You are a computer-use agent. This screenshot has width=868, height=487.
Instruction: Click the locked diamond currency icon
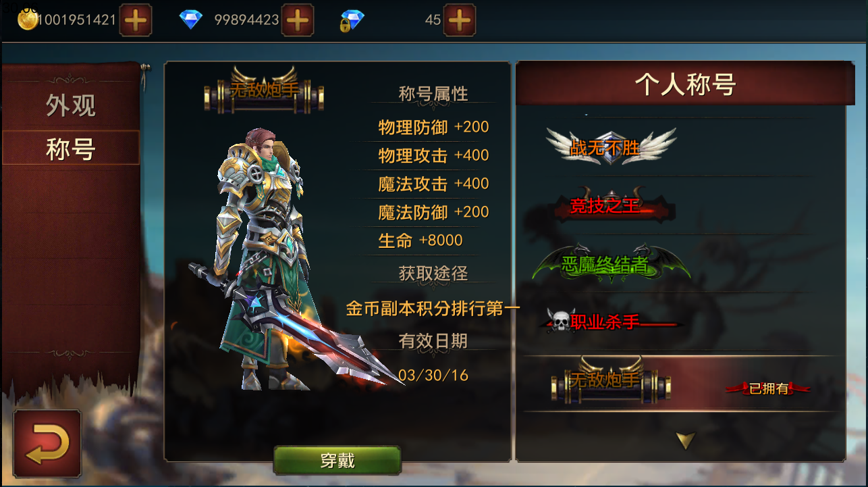352,21
